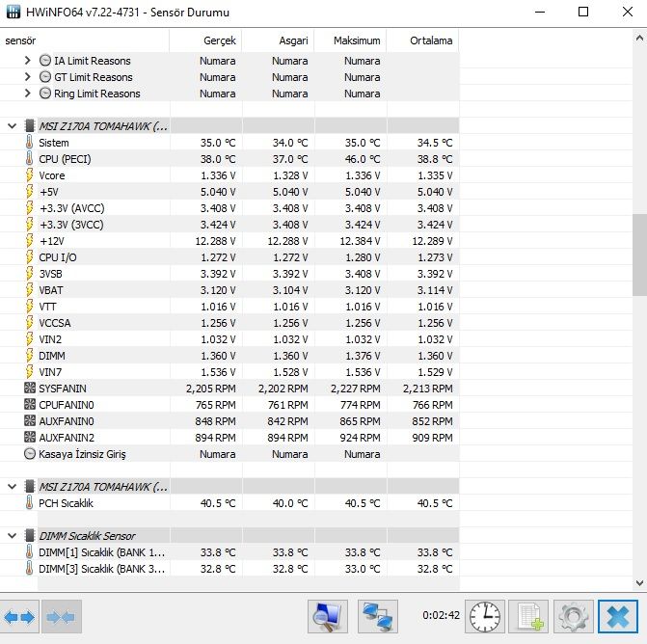Maximize the HWiNFO64 window
647x644 pixels.
coord(583,12)
